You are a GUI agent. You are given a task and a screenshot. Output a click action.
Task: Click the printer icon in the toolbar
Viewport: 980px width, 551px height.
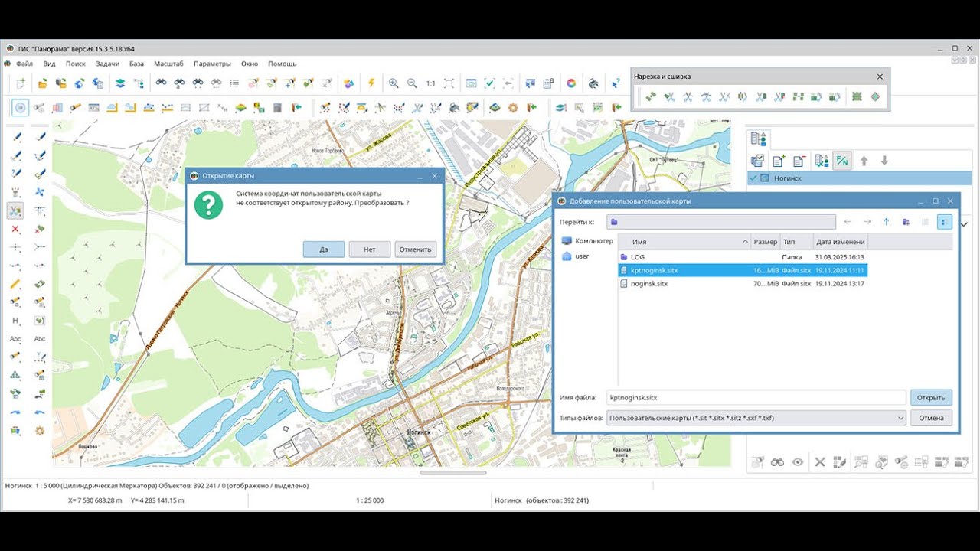click(x=593, y=83)
